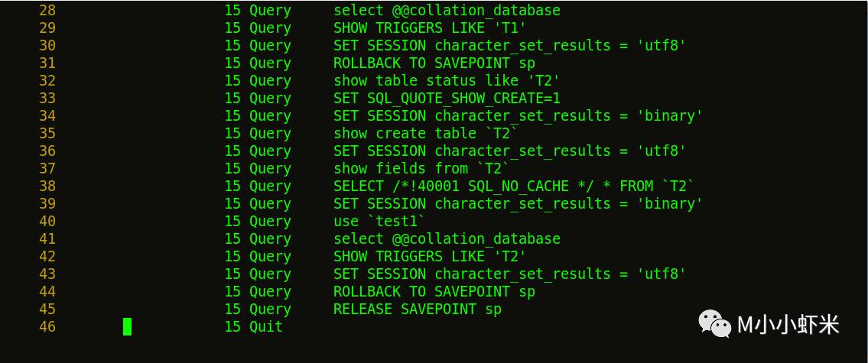Click the show fields from `T2` query
This screenshot has width=868, height=363.
pos(421,168)
